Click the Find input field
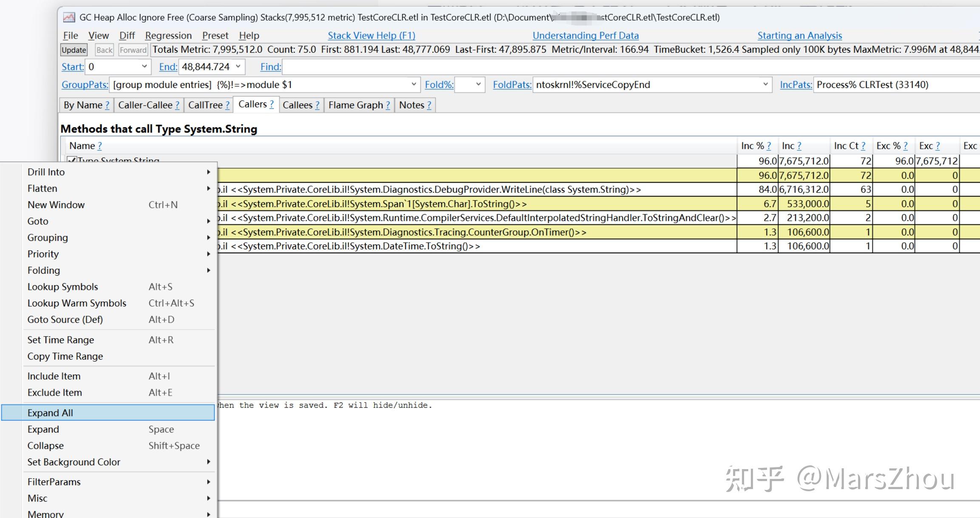Viewport: 980px width, 518px height. 383,67
